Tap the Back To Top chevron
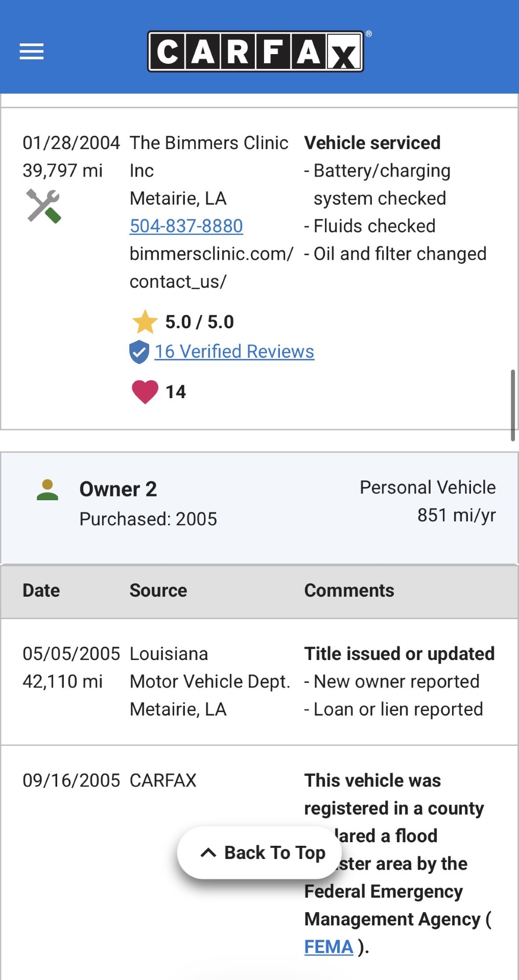Image resolution: width=519 pixels, height=980 pixels. (208, 852)
